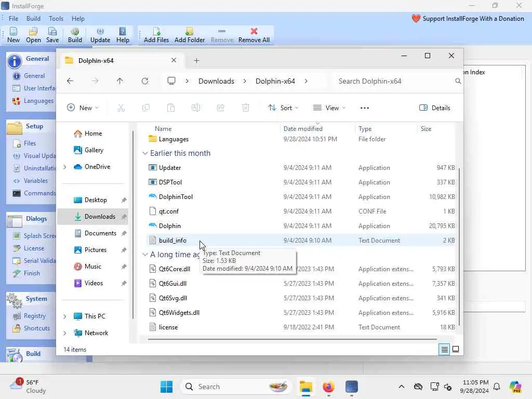Click the Build toolbar icon in InstallForge

pyautogui.click(x=75, y=35)
